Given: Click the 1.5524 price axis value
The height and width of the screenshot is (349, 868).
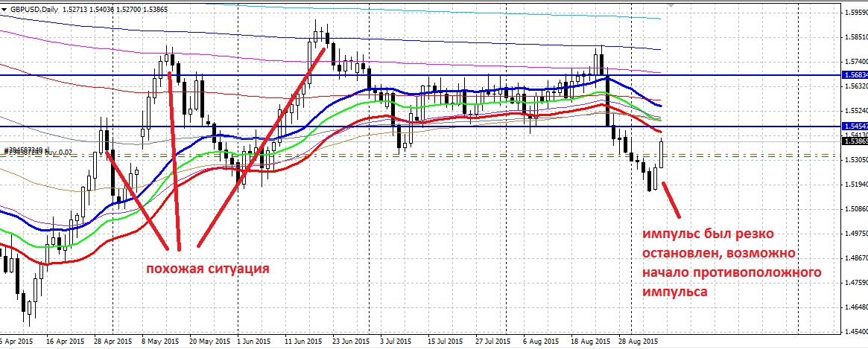Looking at the screenshot, I should point(856,111).
